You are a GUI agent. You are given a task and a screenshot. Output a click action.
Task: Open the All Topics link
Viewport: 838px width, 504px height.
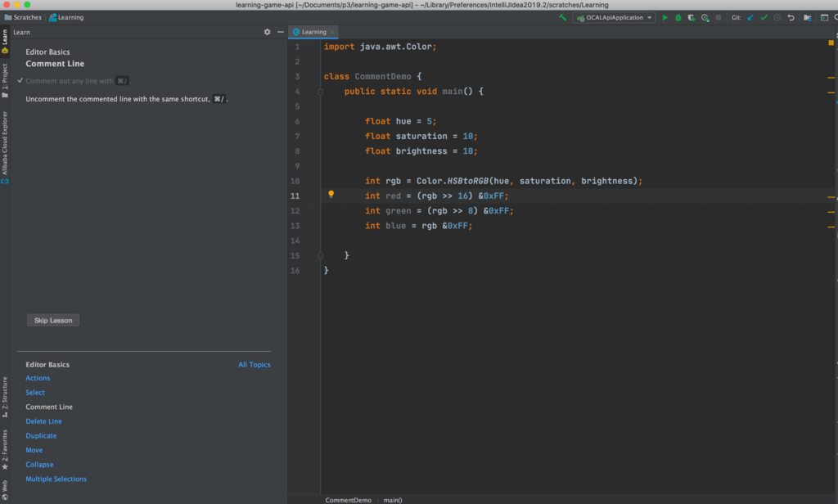click(254, 364)
